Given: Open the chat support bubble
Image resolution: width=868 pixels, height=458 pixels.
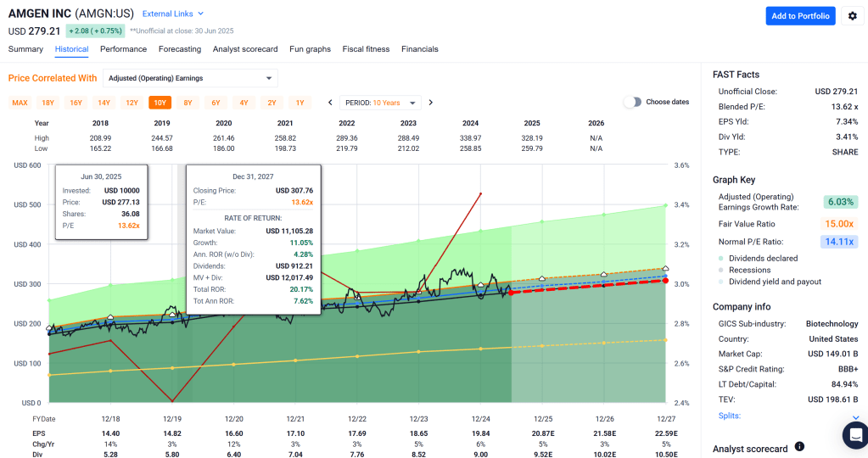Looking at the screenshot, I should point(854,434).
